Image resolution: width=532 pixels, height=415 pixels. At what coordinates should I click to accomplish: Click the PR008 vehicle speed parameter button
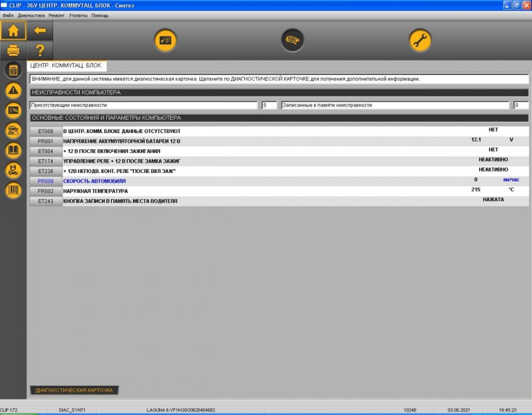pyautogui.click(x=45, y=181)
